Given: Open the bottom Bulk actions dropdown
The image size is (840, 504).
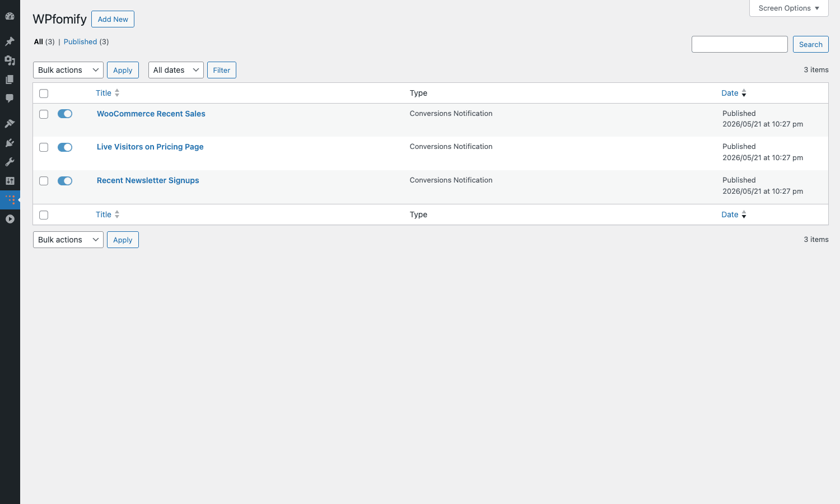Looking at the screenshot, I should click(68, 240).
